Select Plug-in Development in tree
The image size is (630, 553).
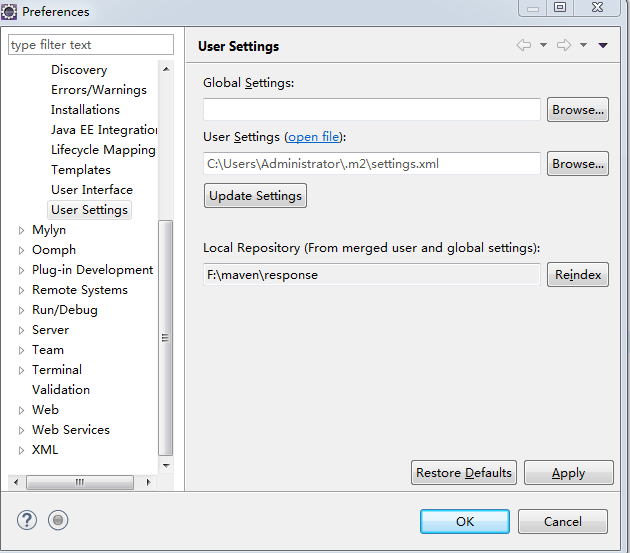tap(92, 270)
